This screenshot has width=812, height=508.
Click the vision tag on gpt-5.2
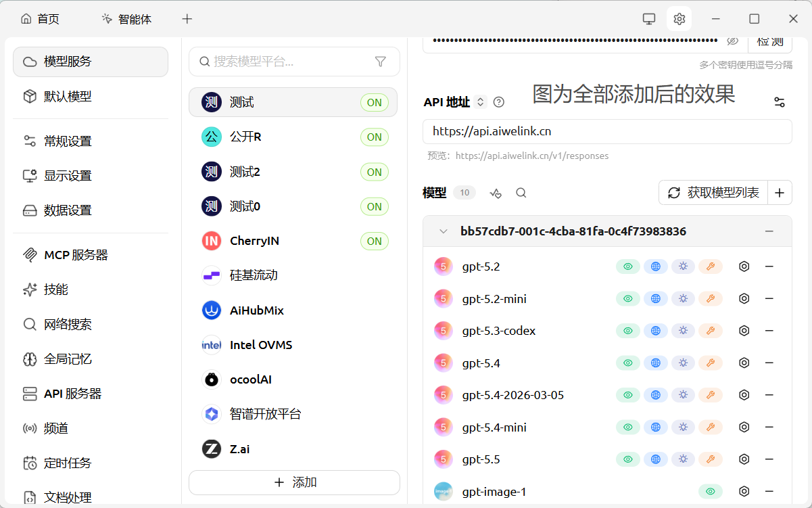pos(628,267)
